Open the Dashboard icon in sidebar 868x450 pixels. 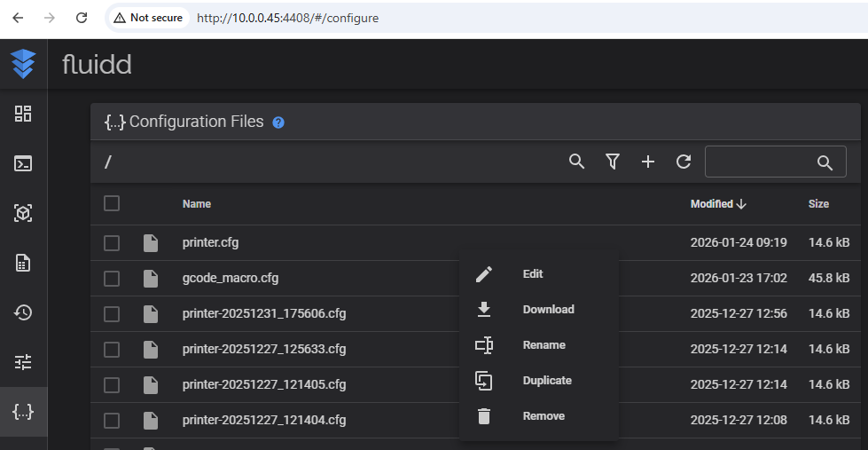pos(23,114)
